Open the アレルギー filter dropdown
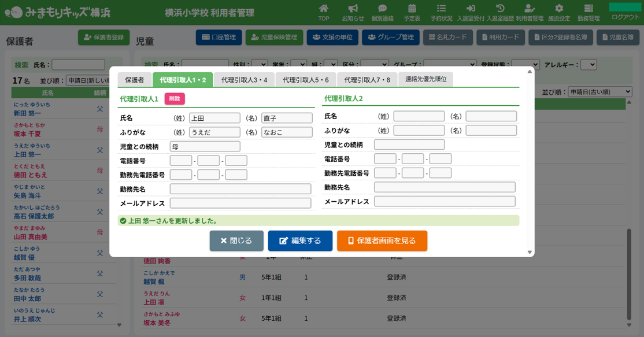 [588, 65]
